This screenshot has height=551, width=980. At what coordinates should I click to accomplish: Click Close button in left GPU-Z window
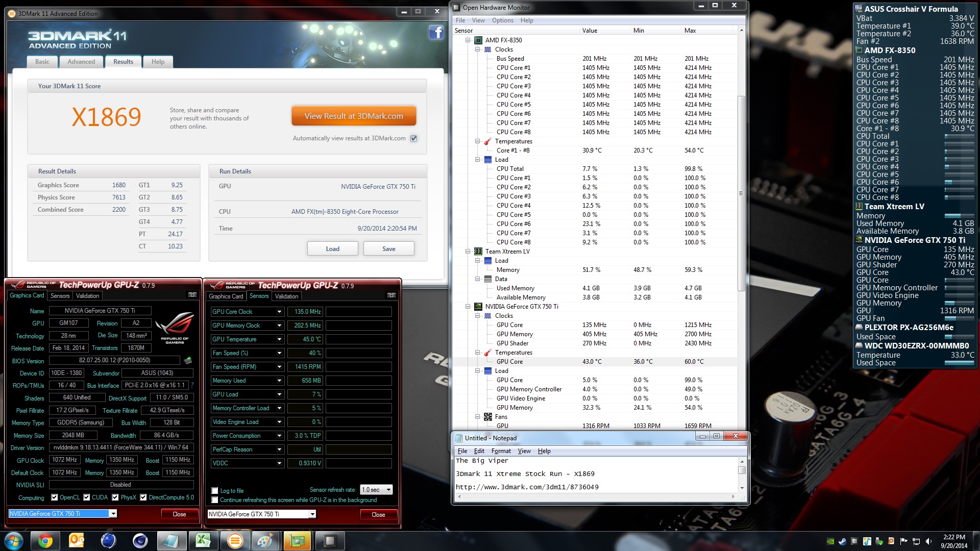point(179,514)
